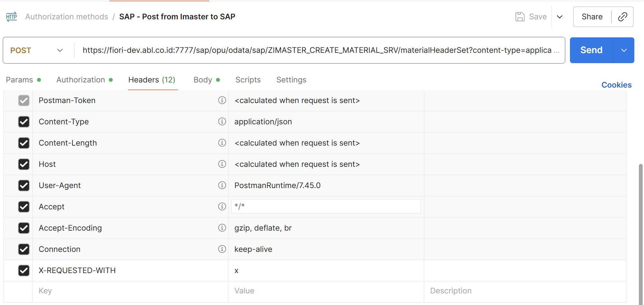
Task: Open the Authorization tab
Action: point(84,80)
